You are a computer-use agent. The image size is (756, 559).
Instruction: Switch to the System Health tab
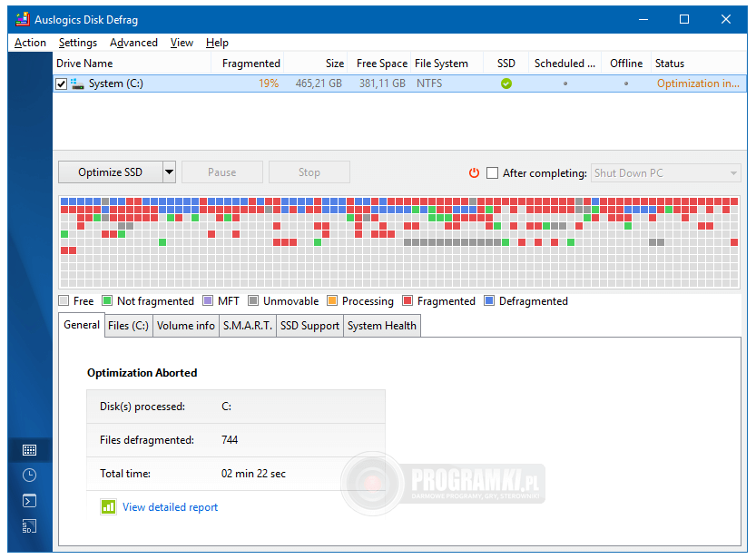[x=382, y=326]
